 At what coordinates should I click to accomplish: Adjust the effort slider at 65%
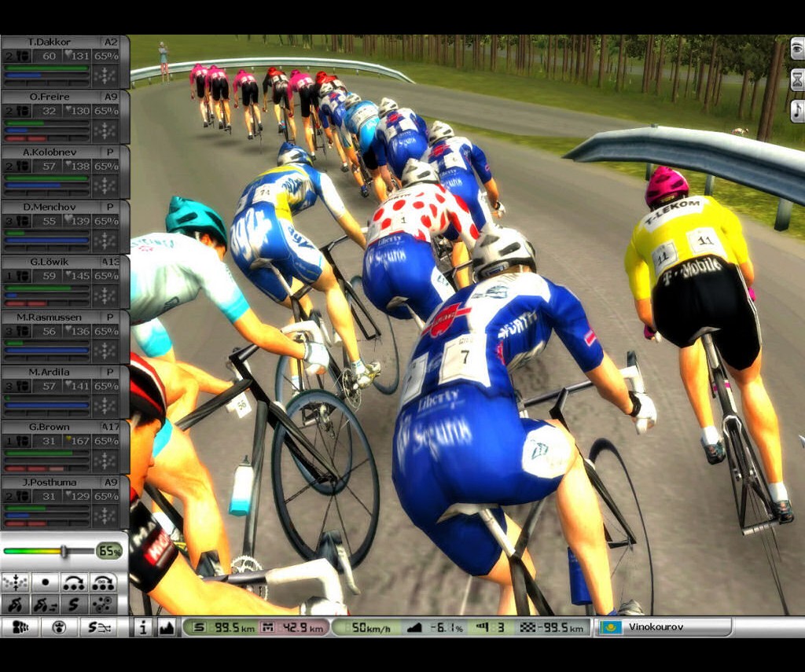click(64, 551)
